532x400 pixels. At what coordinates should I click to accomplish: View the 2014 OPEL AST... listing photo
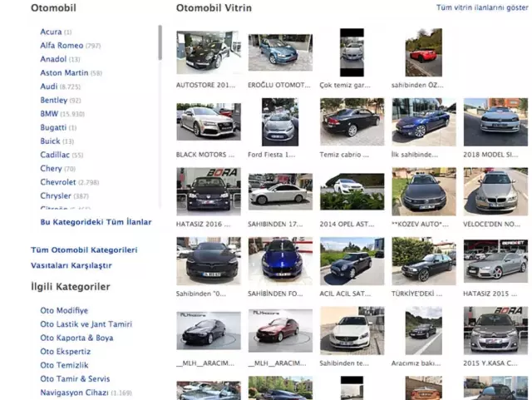[x=352, y=192]
